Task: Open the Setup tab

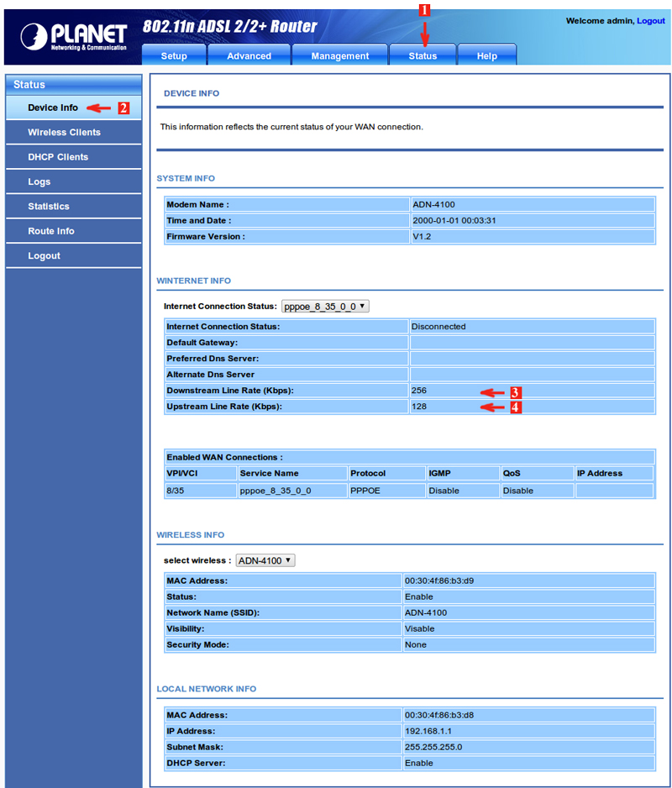Action: pyautogui.click(x=174, y=55)
